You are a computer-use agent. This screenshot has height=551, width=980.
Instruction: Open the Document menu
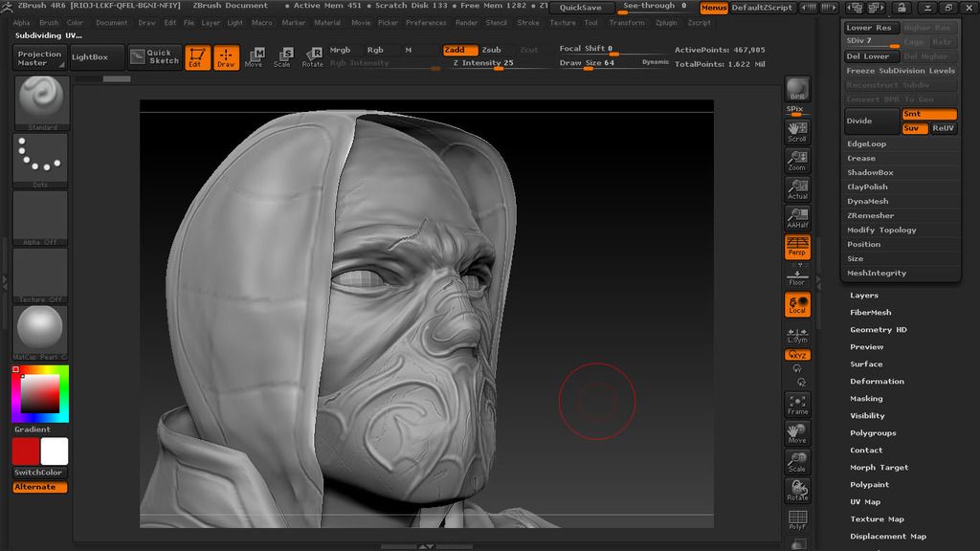click(111, 23)
